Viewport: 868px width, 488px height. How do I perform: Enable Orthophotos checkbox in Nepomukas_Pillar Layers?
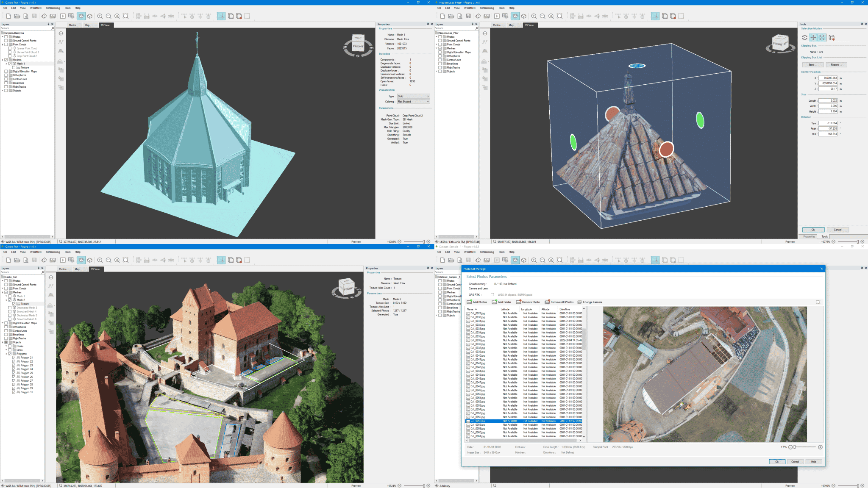click(440, 56)
